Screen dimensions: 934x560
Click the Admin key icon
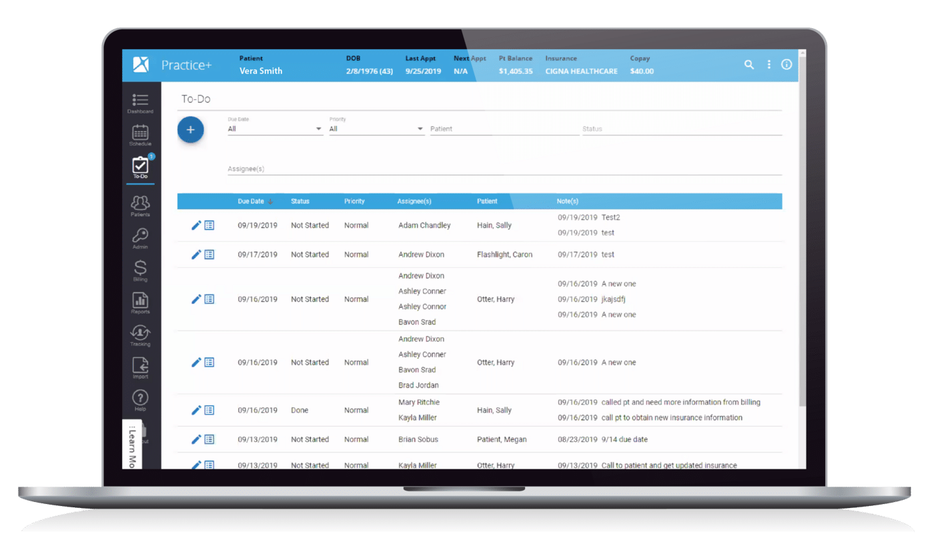[x=140, y=235]
